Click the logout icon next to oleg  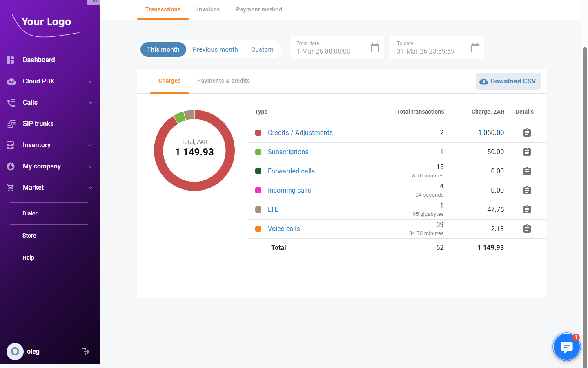point(85,351)
